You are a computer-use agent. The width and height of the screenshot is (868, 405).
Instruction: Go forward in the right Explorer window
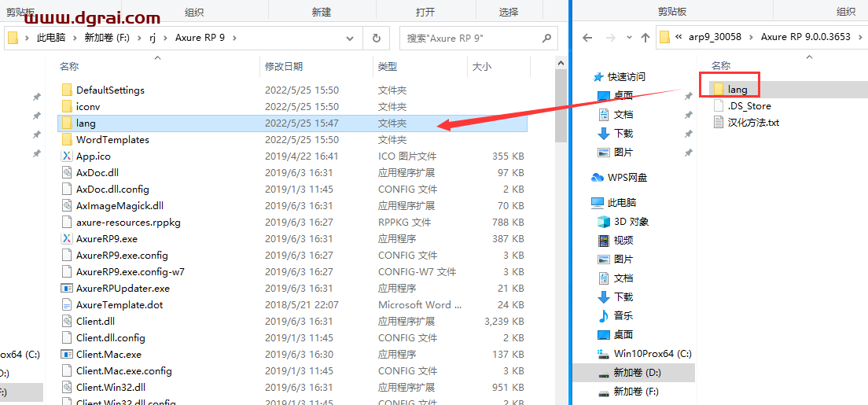click(x=610, y=38)
